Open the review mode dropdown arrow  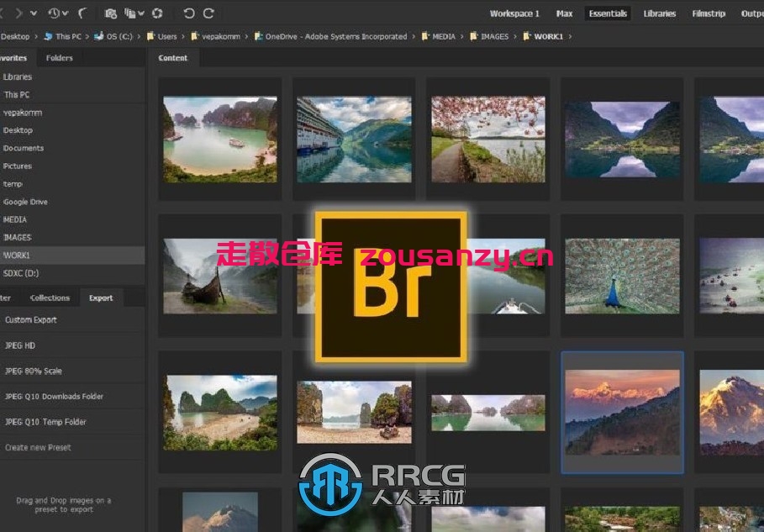(141, 13)
